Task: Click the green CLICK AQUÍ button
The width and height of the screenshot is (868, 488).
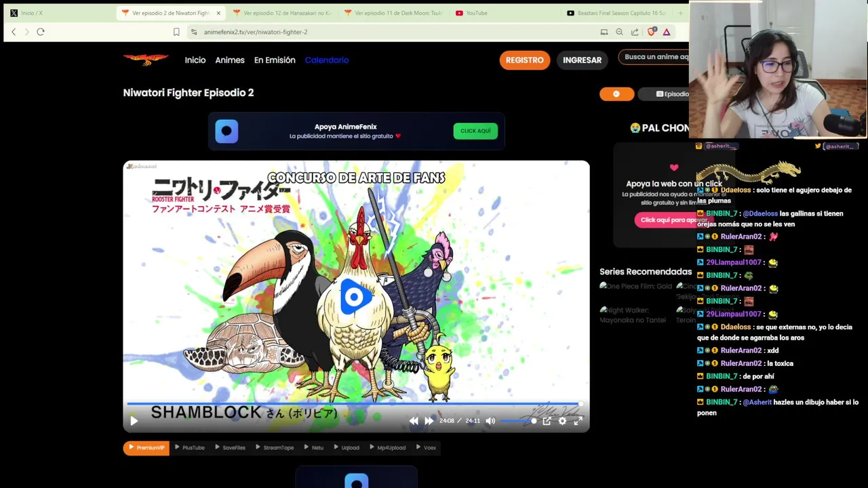Action: (x=475, y=131)
